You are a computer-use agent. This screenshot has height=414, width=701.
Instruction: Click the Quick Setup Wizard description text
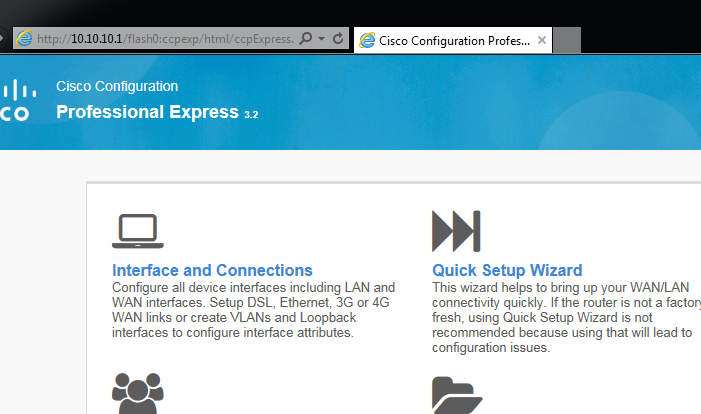click(566, 317)
